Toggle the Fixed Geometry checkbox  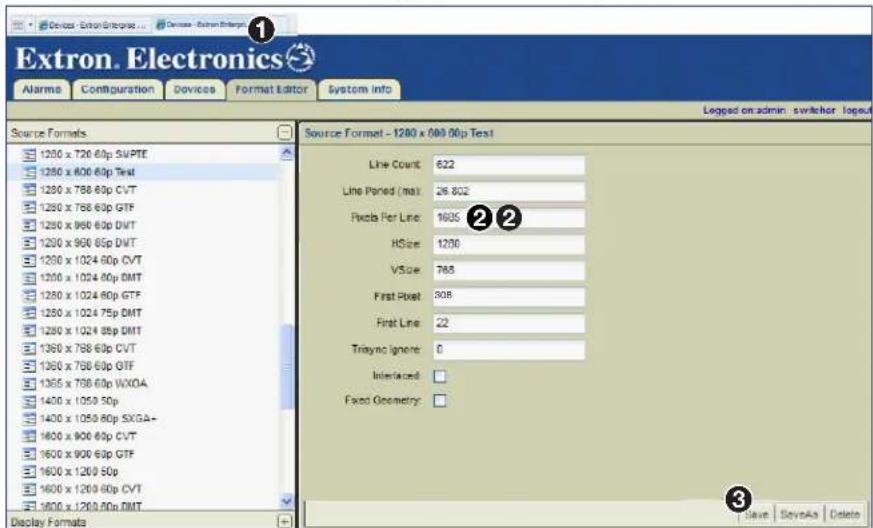pos(440,400)
